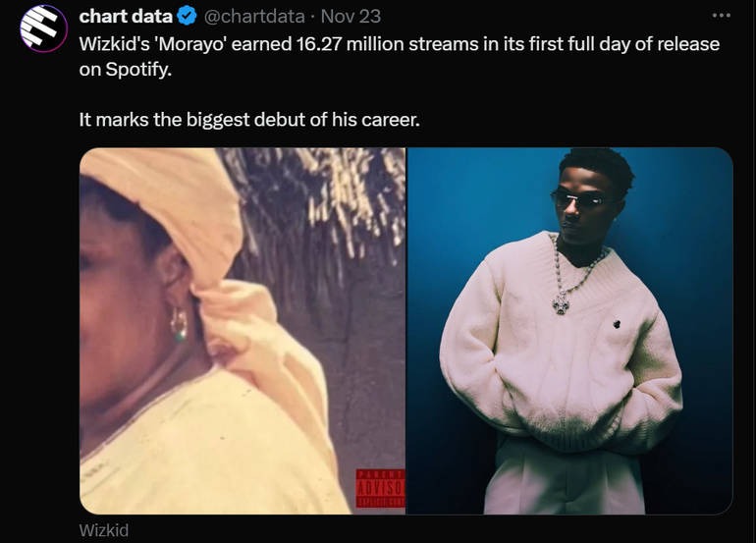756x543 pixels.
Task: Click the Nov 23 timestamp
Action: click(351, 17)
